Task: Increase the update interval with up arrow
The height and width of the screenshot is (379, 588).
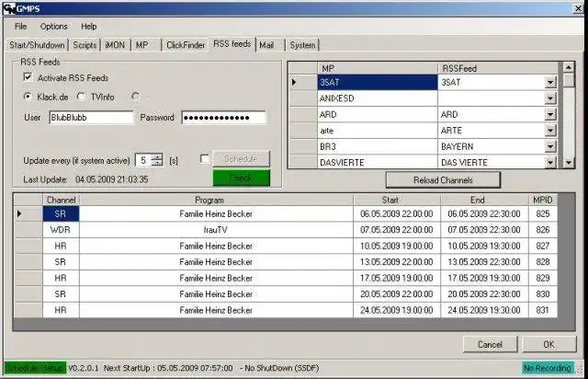Action: click(157, 156)
